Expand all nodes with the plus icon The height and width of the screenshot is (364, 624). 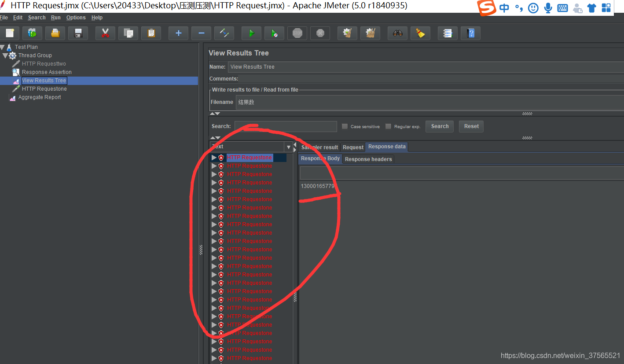[178, 33]
